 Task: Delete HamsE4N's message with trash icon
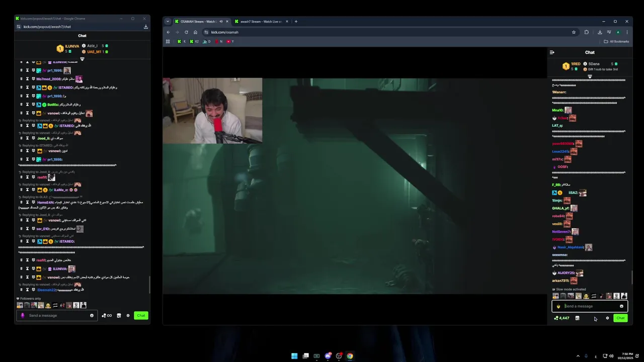tap(21, 202)
